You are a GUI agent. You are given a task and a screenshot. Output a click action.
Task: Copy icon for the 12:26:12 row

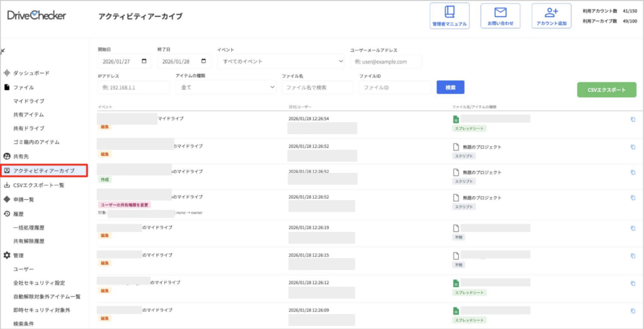[633, 283]
